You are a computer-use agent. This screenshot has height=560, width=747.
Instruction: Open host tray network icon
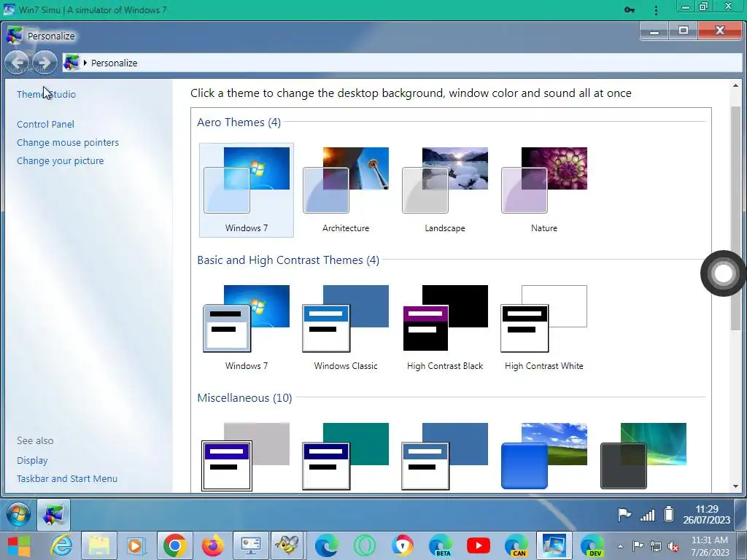click(656, 546)
